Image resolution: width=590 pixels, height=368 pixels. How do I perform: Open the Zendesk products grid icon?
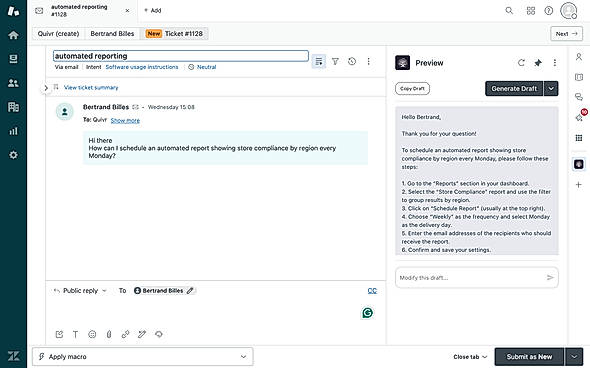pyautogui.click(x=531, y=11)
